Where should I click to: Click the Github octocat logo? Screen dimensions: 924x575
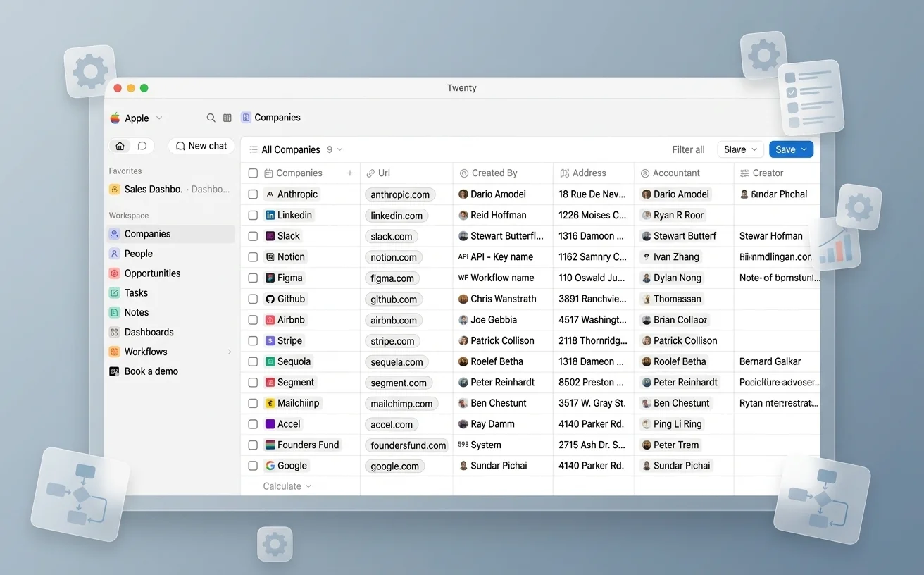coord(270,299)
